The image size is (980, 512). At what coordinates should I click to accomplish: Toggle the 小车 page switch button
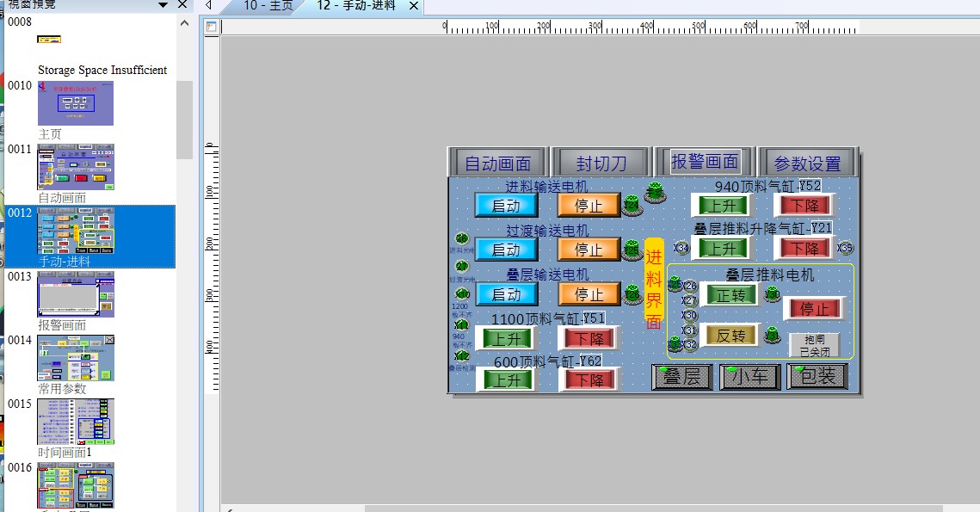(x=749, y=377)
